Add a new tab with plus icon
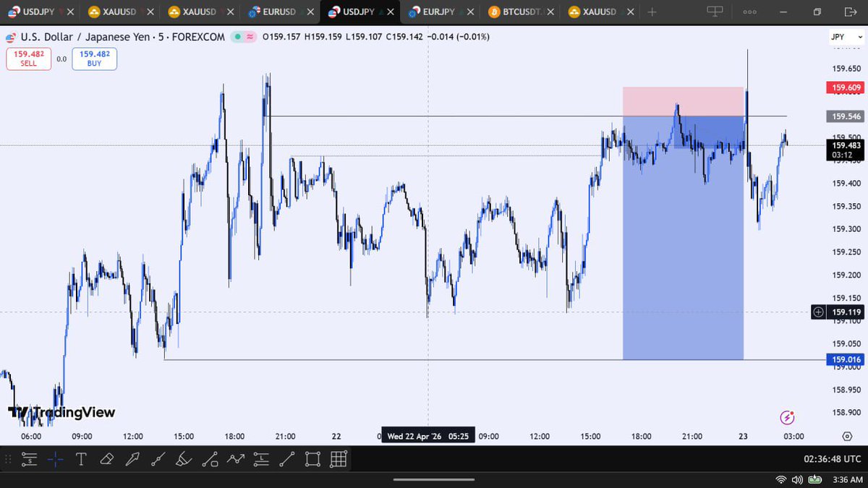The height and width of the screenshot is (488, 868). (652, 12)
